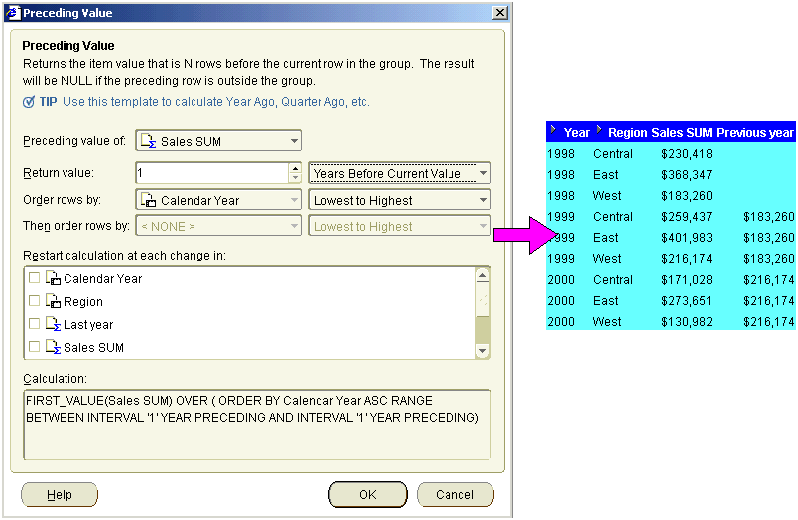Click the West region cell in the 1999 row

(x=607, y=258)
